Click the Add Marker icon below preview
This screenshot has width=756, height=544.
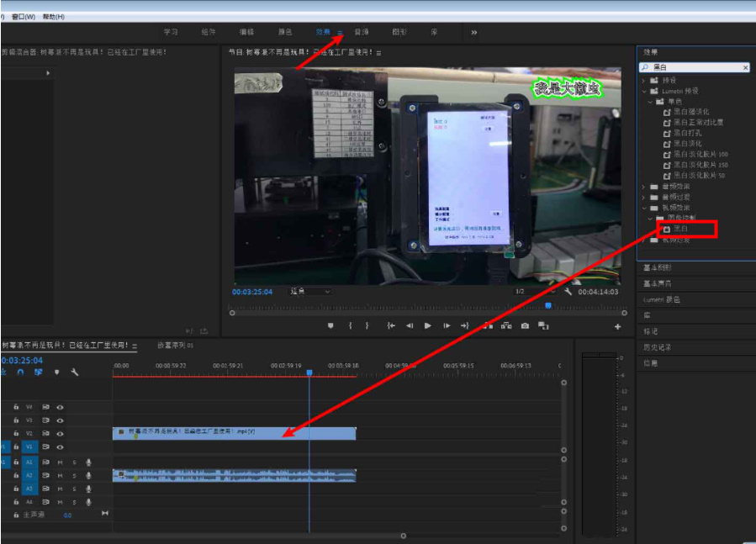330,325
